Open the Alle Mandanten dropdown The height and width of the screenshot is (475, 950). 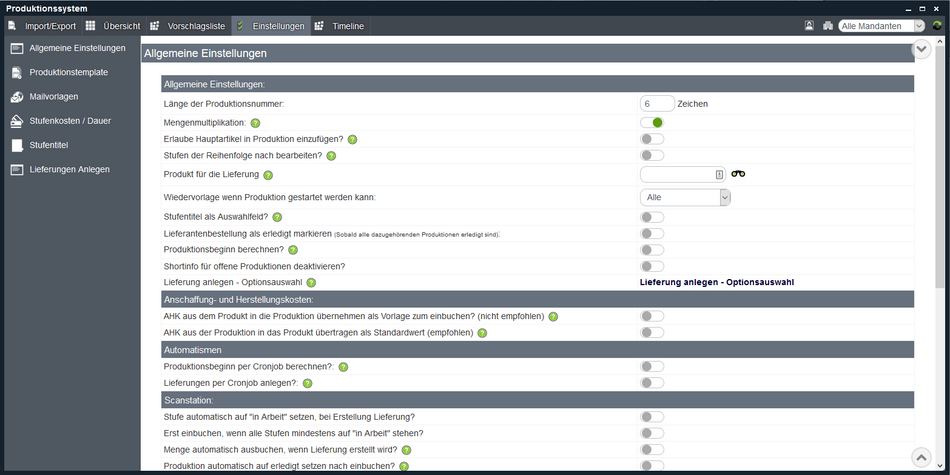coord(882,26)
